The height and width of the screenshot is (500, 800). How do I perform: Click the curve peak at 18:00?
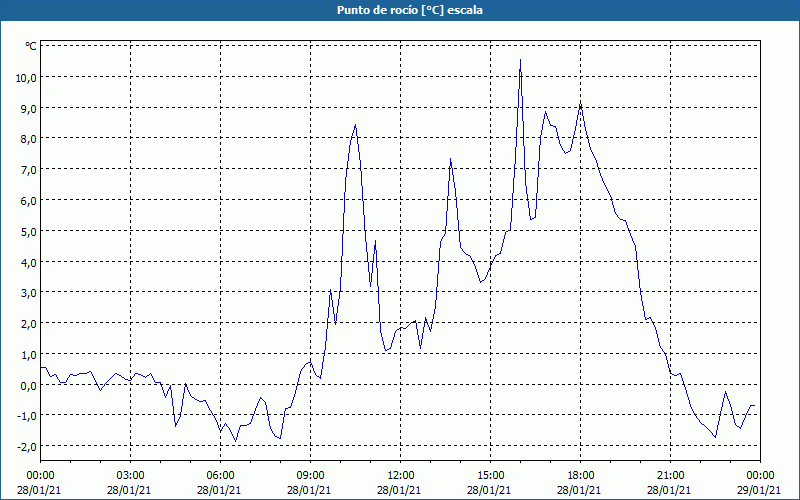[x=581, y=103]
